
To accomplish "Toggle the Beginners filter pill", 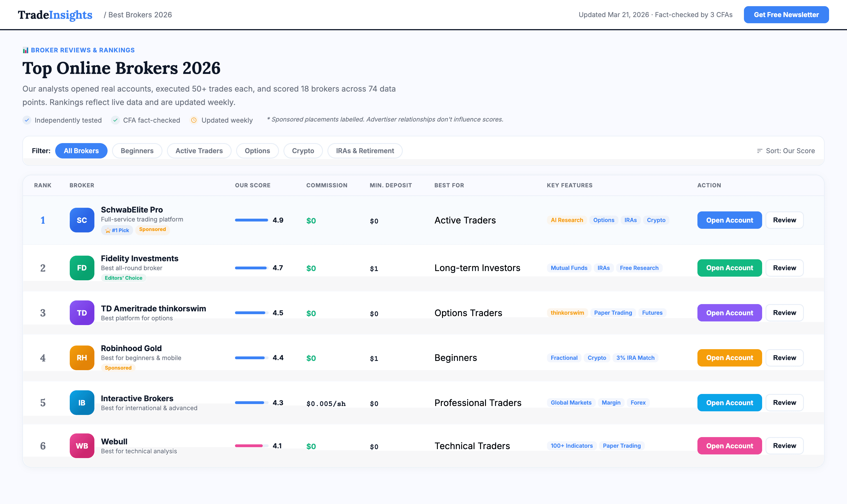I will (137, 150).
